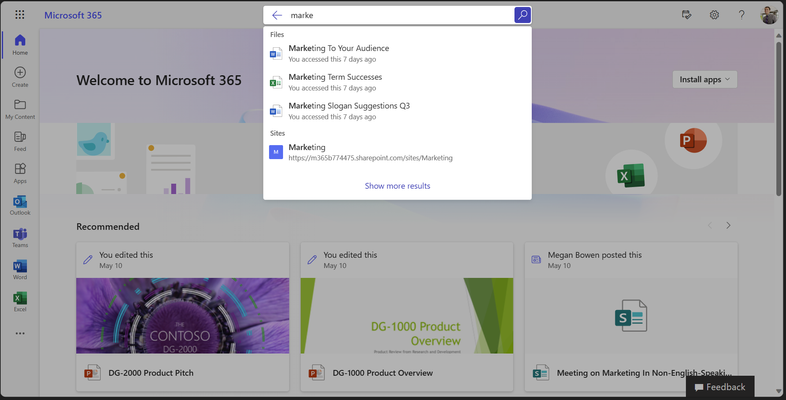786x400 pixels.
Task: Open the Create page from sidebar
Action: click(20, 77)
